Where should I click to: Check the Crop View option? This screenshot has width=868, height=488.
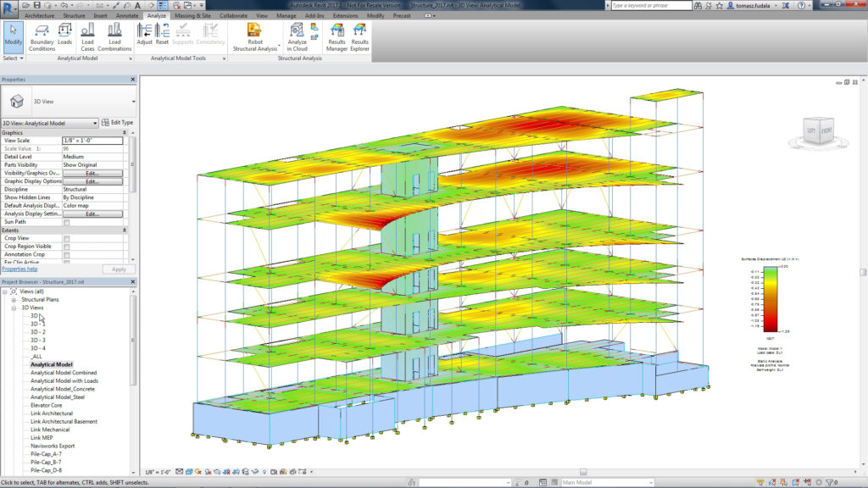67,238
